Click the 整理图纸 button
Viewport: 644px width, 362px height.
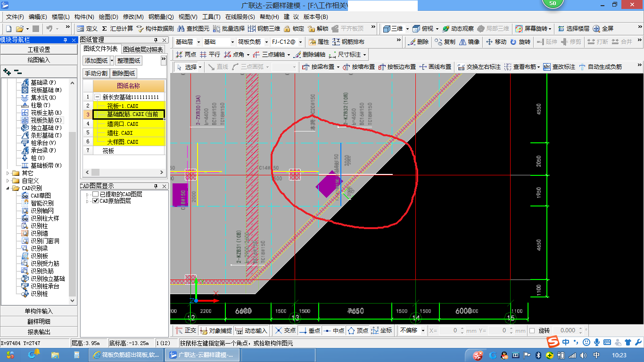coord(129,61)
